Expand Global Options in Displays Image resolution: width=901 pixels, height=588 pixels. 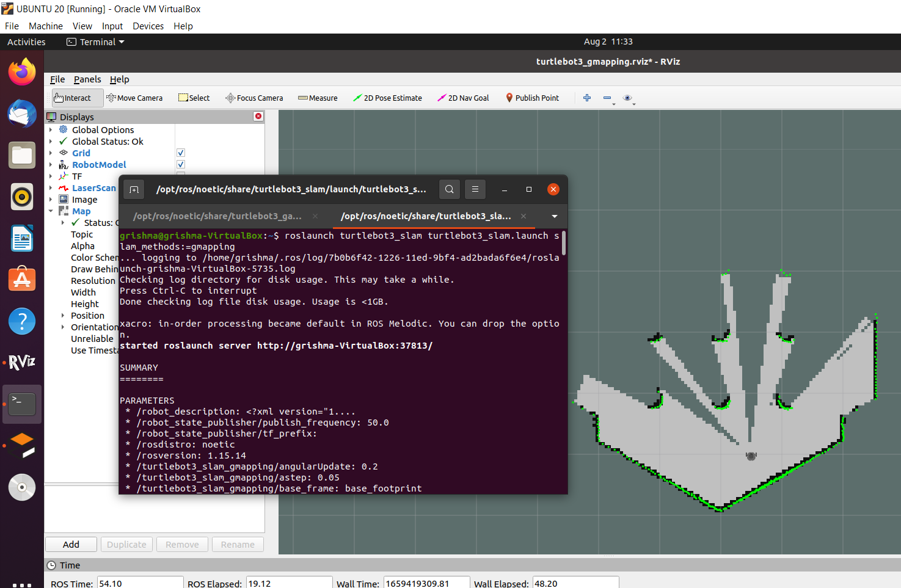pos(51,129)
